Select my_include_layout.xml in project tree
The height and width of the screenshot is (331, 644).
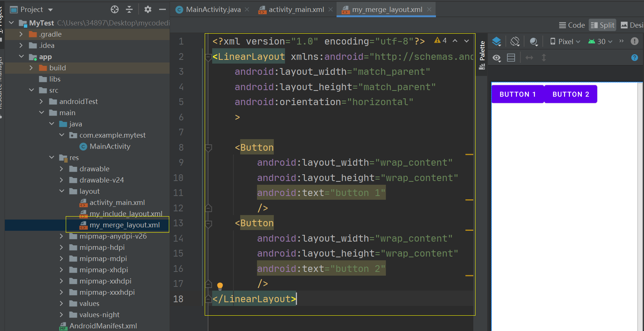click(x=121, y=214)
